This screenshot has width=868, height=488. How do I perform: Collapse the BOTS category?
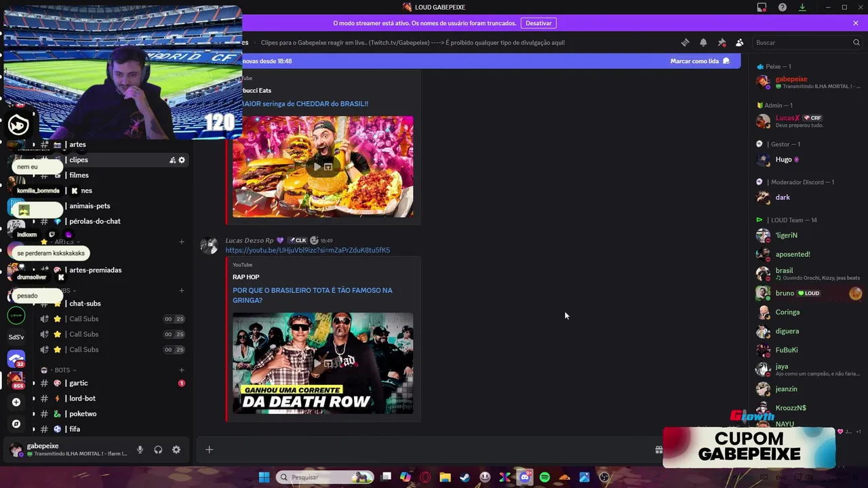click(62, 370)
